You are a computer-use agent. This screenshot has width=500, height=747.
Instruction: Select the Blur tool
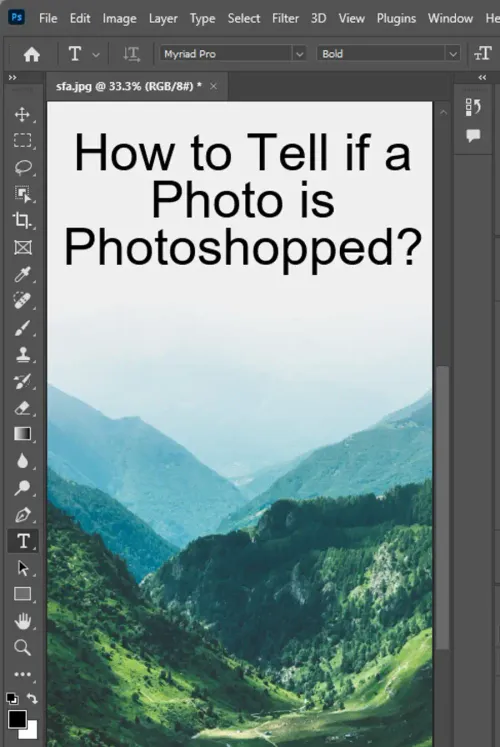pyautogui.click(x=22, y=461)
